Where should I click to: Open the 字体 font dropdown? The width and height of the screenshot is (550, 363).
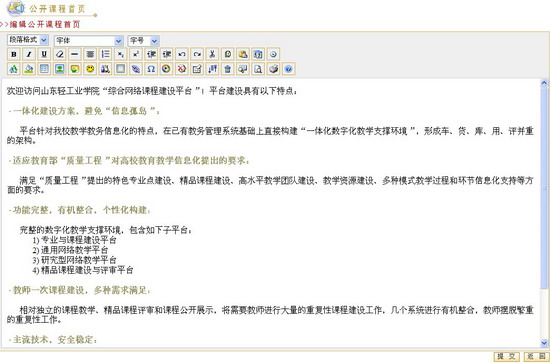(x=89, y=41)
